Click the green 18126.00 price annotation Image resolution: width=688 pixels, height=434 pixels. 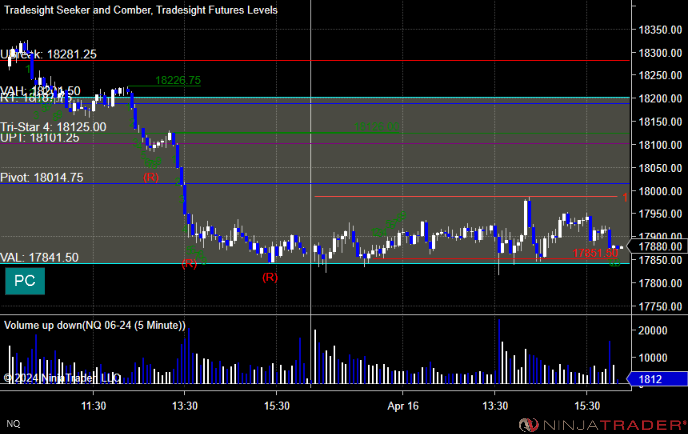(376, 127)
